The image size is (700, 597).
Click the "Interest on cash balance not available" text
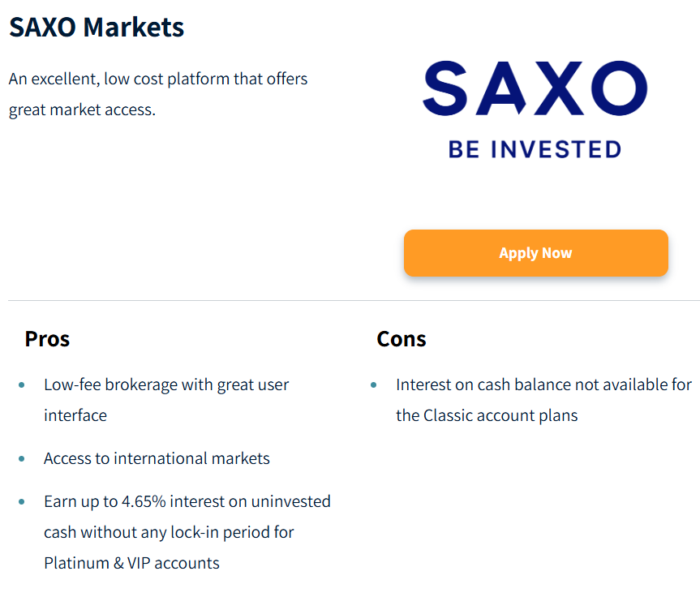pos(543,384)
